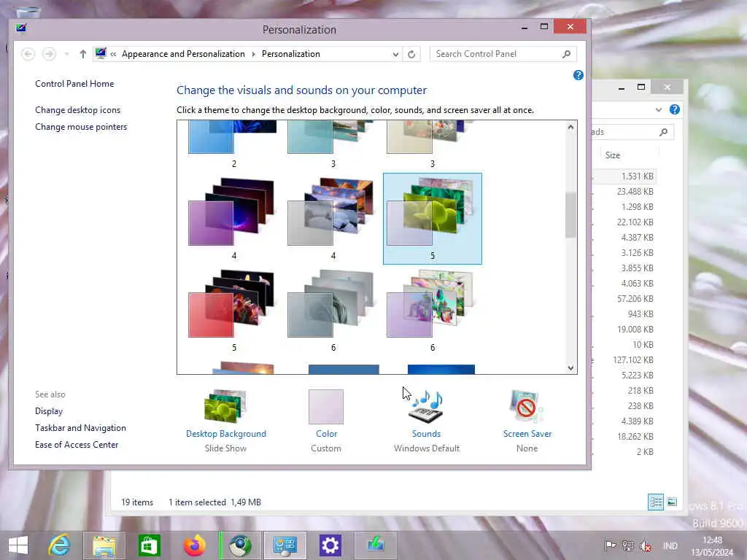Screen dimensions: 747x560
Task: Click the search magnifier in Control Panel
Action: point(566,54)
